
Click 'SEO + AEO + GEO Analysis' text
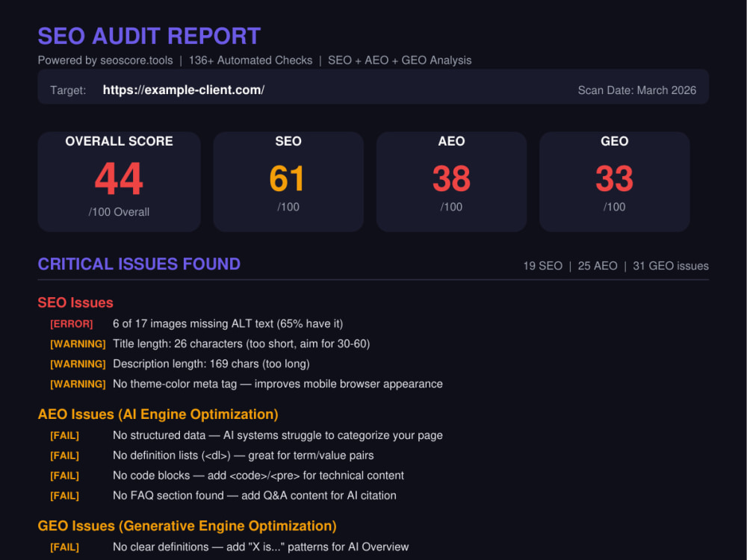pyautogui.click(x=400, y=60)
